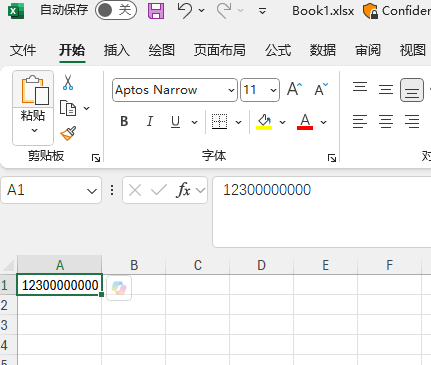Open underline style dropdown arrow

click(x=194, y=122)
